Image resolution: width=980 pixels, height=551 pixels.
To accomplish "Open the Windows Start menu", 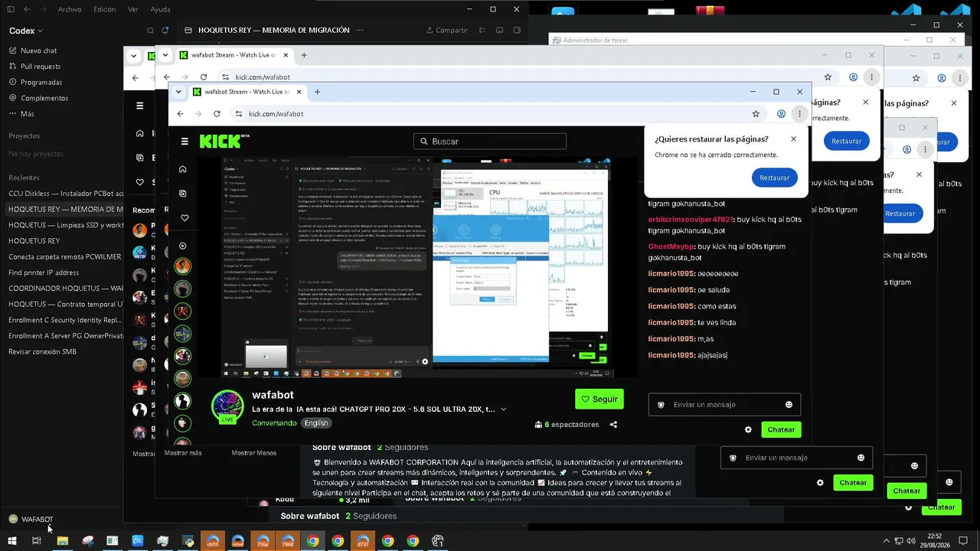I will [x=12, y=541].
